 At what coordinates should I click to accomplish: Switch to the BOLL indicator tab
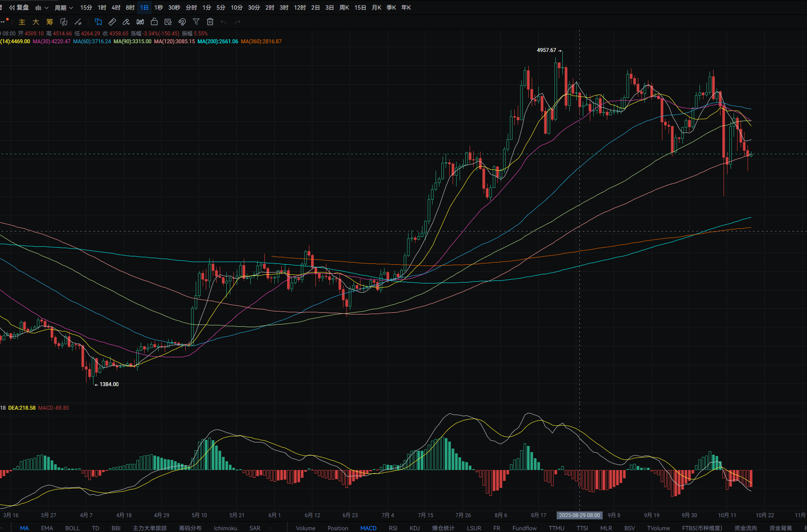click(x=73, y=528)
